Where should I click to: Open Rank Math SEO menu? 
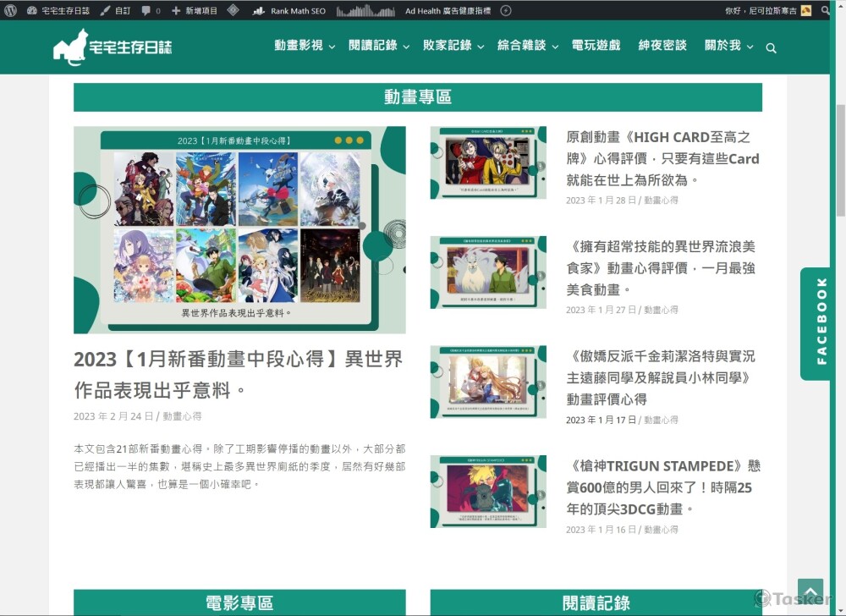tap(289, 10)
